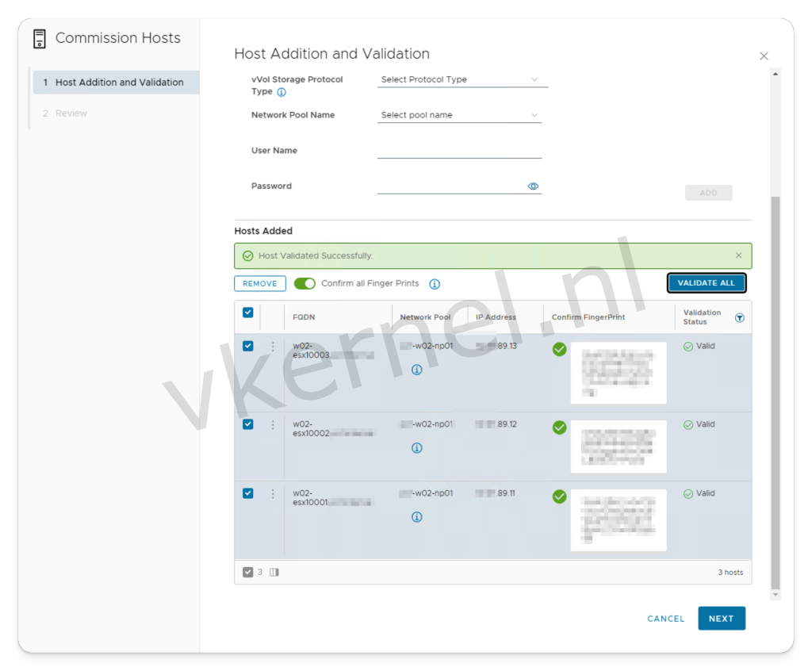Go to Review step in wizard sidebar
This screenshot has width=812, height=671.
coord(71,113)
